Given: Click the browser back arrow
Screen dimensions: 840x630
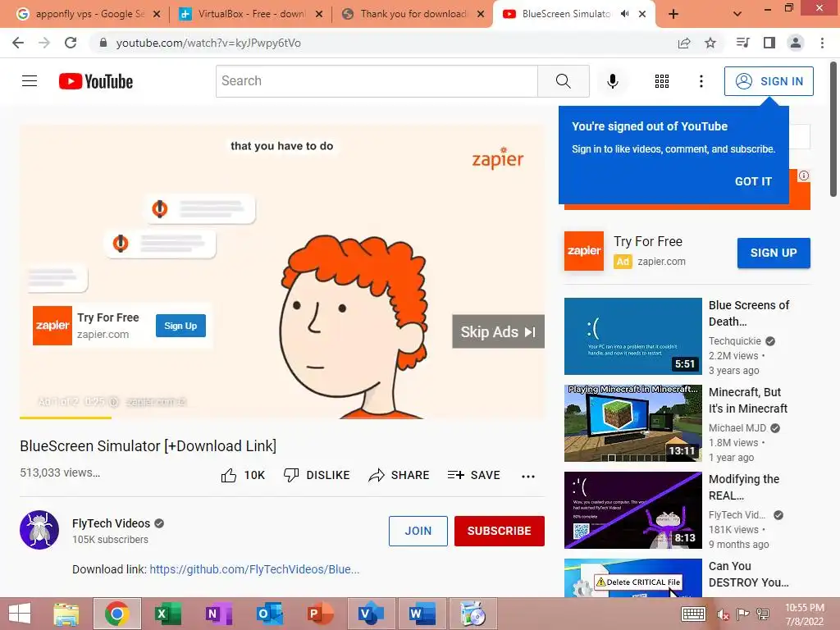Looking at the screenshot, I should [18, 43].
